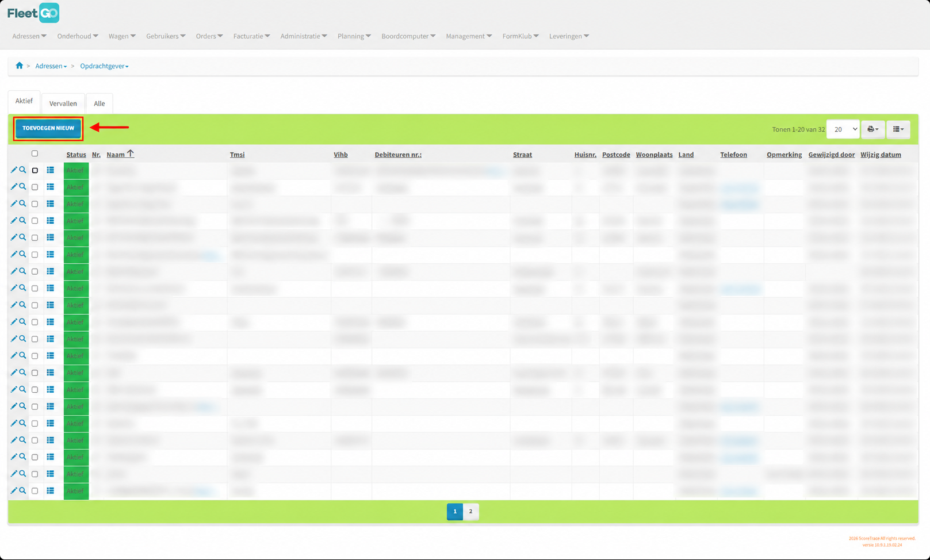This screenshot has width=930, height=560.
Task: Go to the home page icon in breadcrumb
Action: [20, 66]
